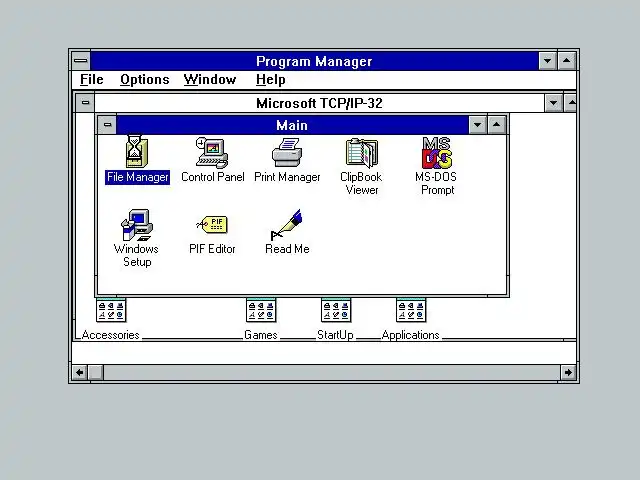The width and height of the screenshot is (640, 480).
Task: Open the Window menu
Action: point(210,80)
